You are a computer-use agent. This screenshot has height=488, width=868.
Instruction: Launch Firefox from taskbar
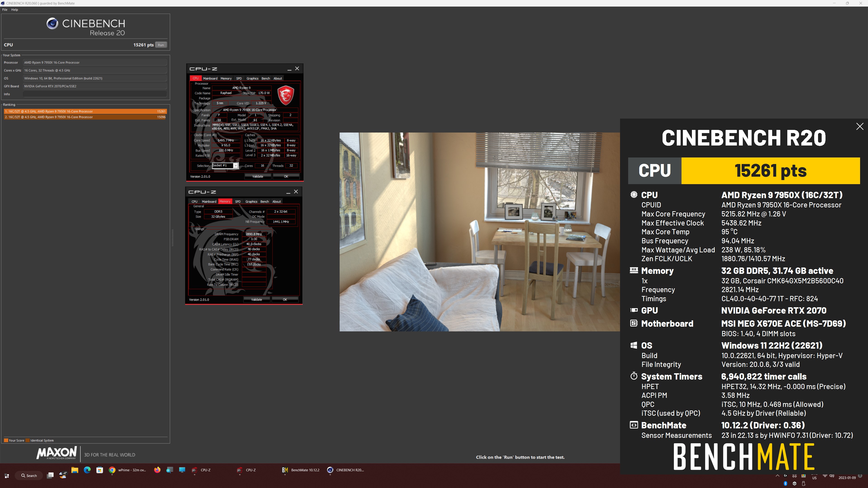click(x=157, y=470)
